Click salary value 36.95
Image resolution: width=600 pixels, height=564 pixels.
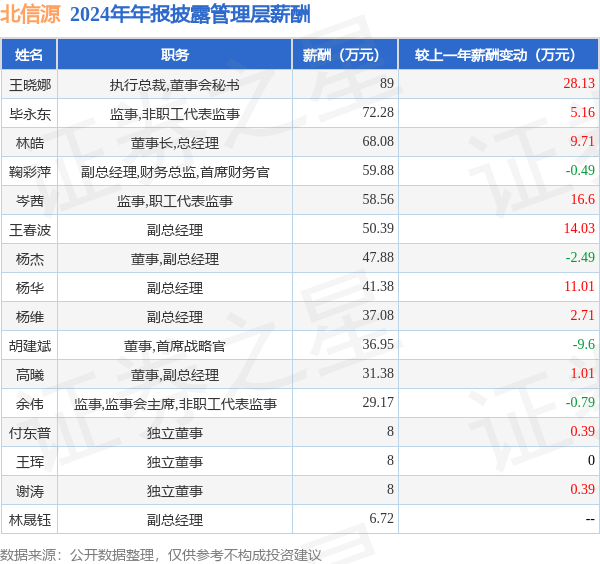pos(378,344)
